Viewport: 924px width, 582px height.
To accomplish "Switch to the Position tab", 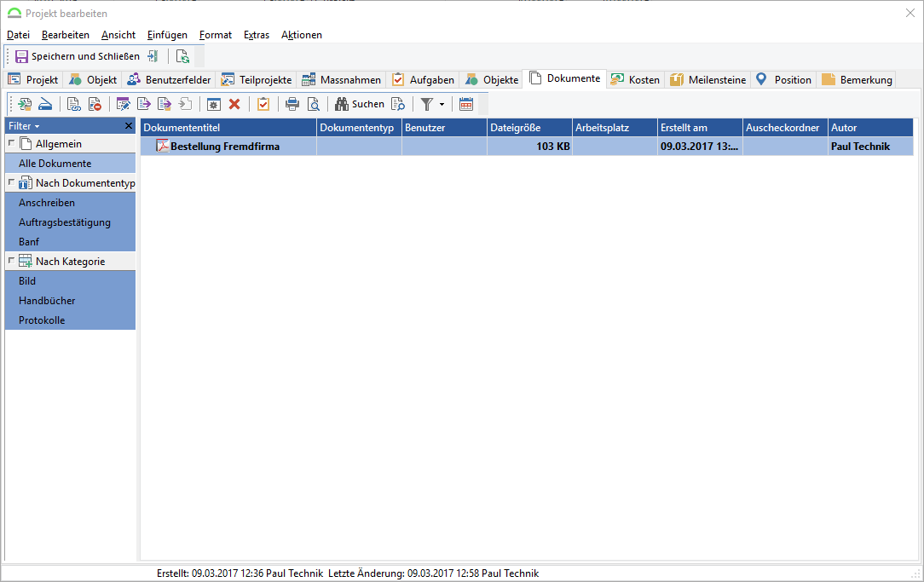I will click(783, 79).
